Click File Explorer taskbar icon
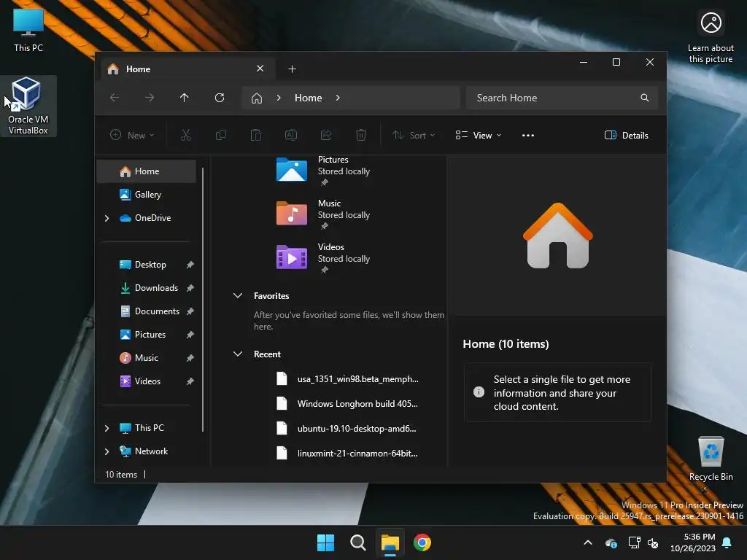747x560 pixels. (390, 542)
